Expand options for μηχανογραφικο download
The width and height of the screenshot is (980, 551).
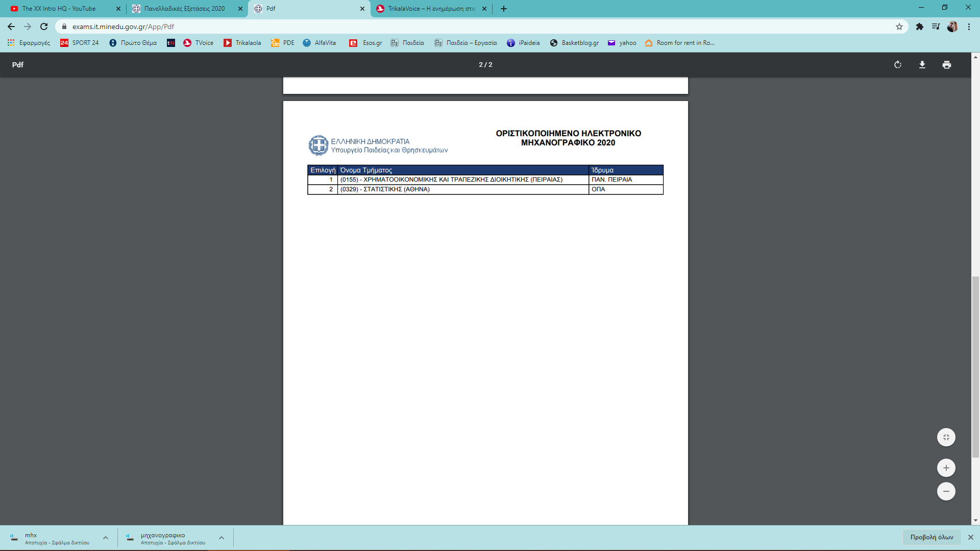pyautogui.click(x=222, y=538)
